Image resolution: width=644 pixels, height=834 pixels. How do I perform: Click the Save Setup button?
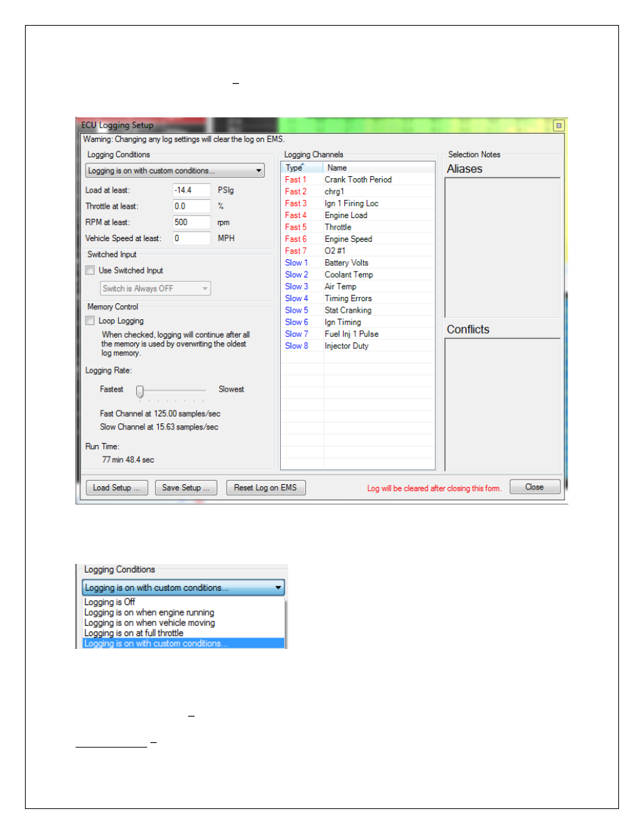186,488
